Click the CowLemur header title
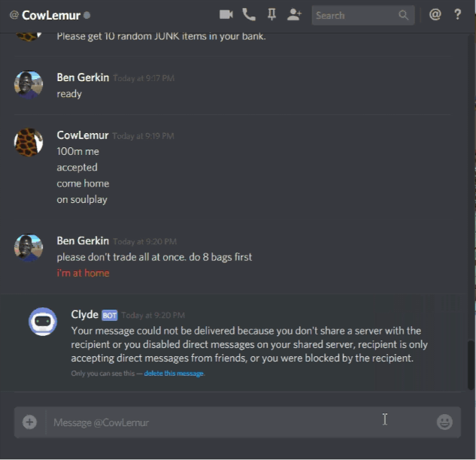Image resolution: width=476 pixels, height=460 pixels. (x=51, y=15)
